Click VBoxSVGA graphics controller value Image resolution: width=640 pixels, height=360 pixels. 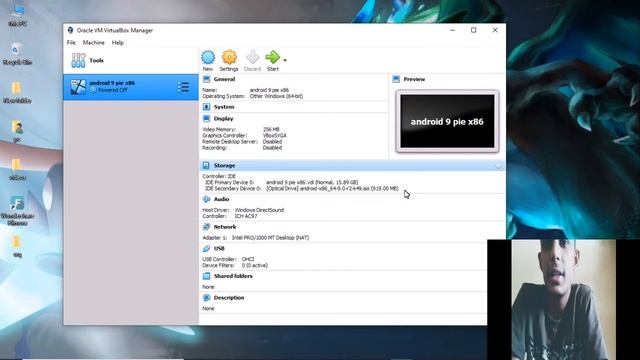(x=275, y=136)
